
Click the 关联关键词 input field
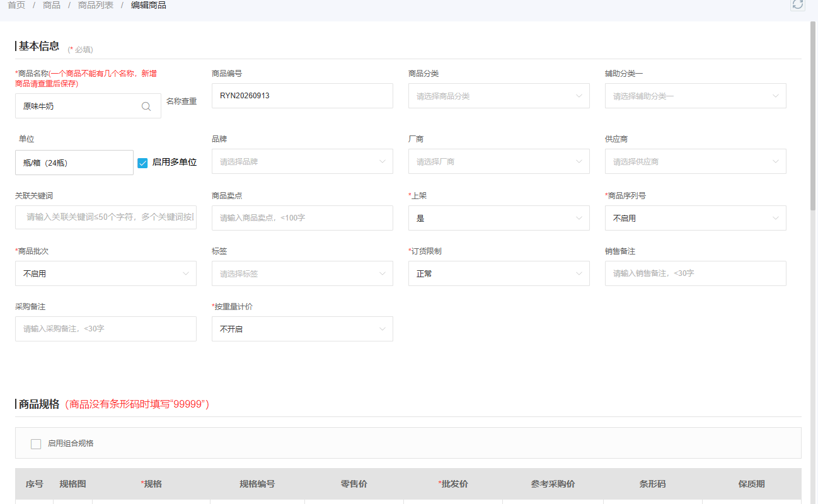pos(106,217)
